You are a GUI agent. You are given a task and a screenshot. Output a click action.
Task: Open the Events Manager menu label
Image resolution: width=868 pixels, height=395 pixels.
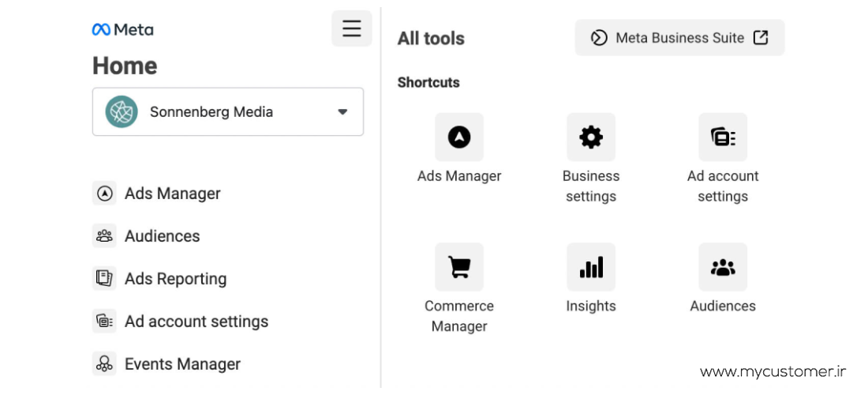(x=183, y=364)
